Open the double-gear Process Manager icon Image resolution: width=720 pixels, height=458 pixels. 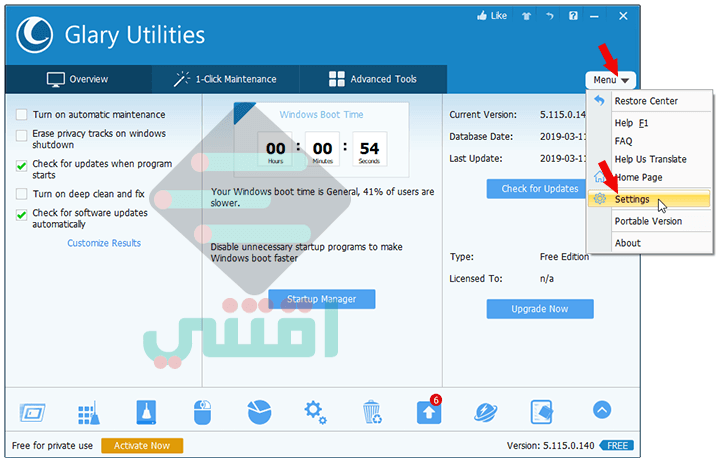pos(315,412)
